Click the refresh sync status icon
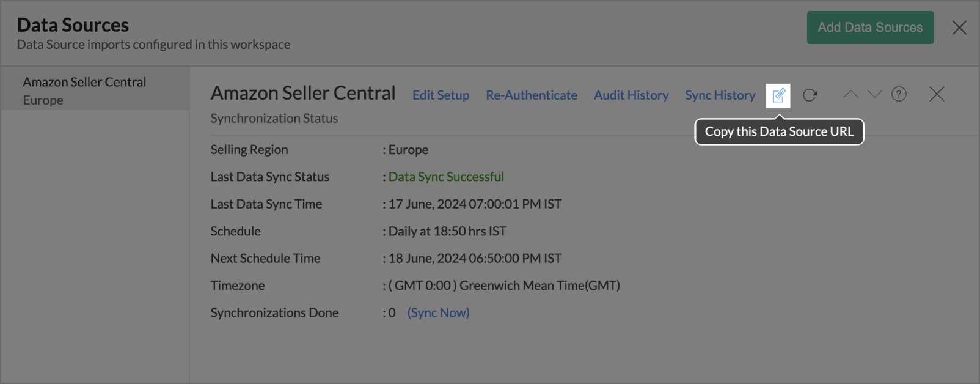The width and height of the screenshot is (980, 384). (810, 95)
